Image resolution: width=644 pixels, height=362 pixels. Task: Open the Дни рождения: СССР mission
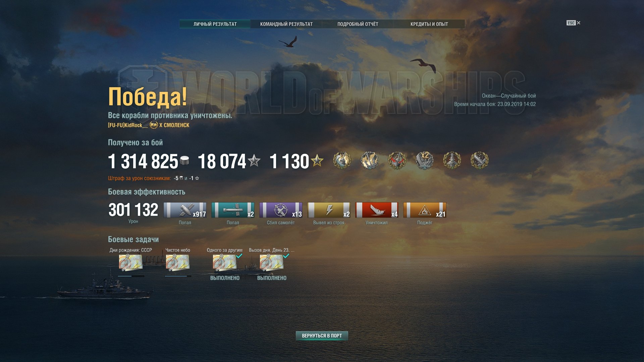coord(130,263)
